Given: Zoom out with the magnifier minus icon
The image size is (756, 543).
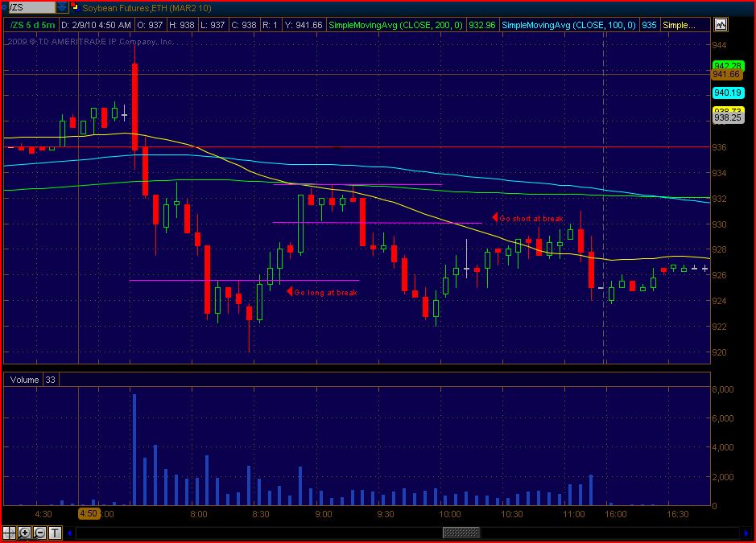Looking at the screenshot, I should pyautogui.click(x=40, y=533).
